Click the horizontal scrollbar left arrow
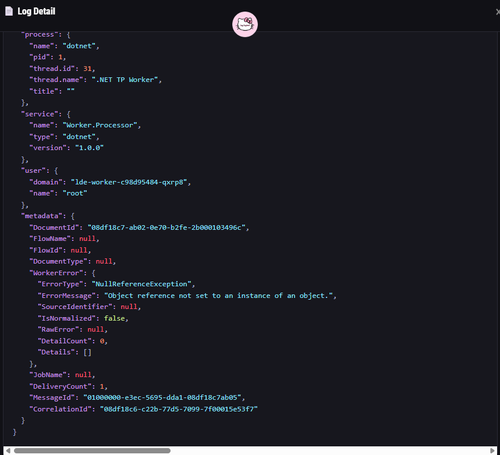 pos(8,451)
